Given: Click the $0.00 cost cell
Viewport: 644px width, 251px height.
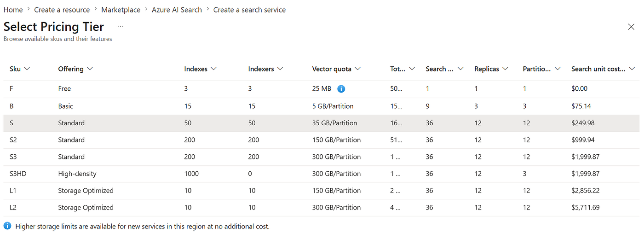Looking at the screenshot, I should point(579,89).
